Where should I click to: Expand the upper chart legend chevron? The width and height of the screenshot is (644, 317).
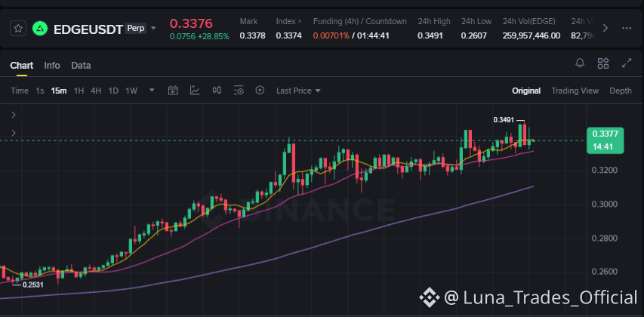[x=14, y=115]
